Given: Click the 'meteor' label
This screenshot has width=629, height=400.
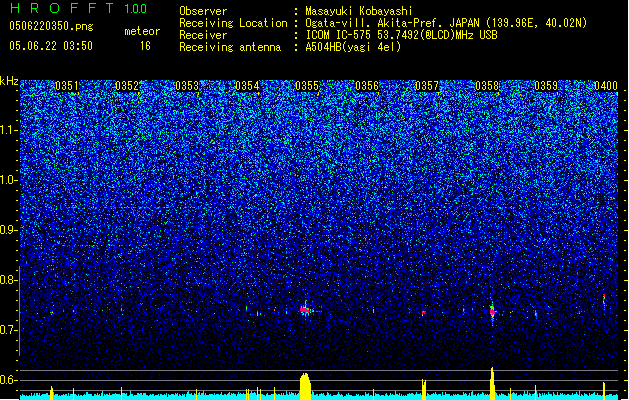Looking at the screenshot, I should (142, 31).
